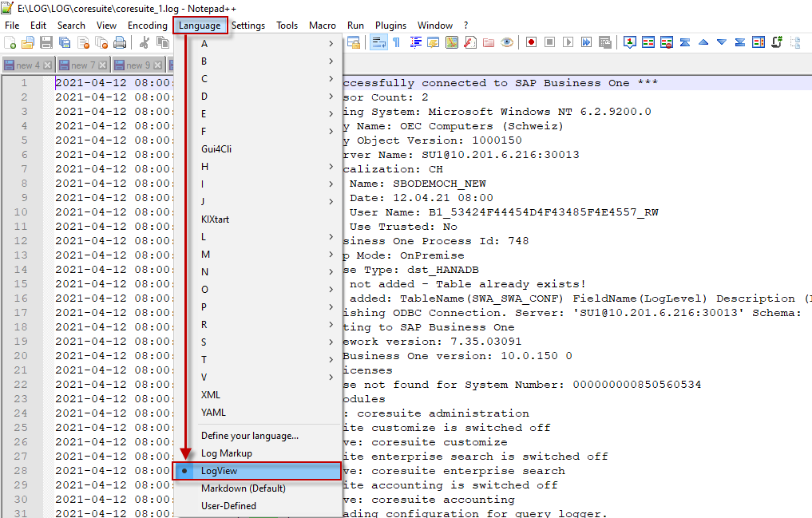Open the Encoding menu
The image size is (812, 518).
pos(148,26)
